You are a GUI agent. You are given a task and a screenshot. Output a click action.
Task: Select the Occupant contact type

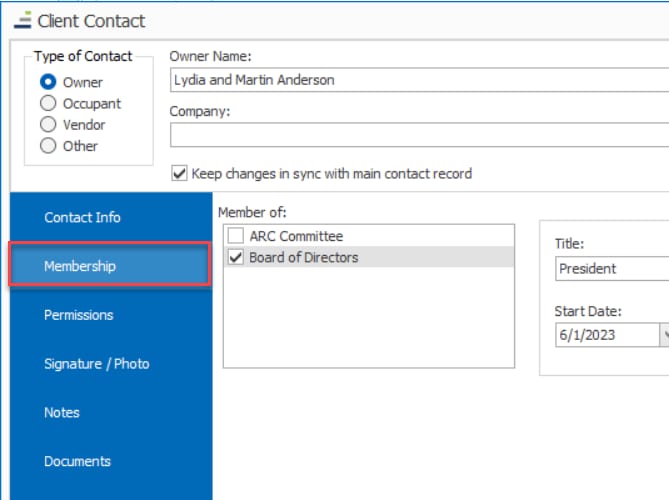(x=48, y=103)
